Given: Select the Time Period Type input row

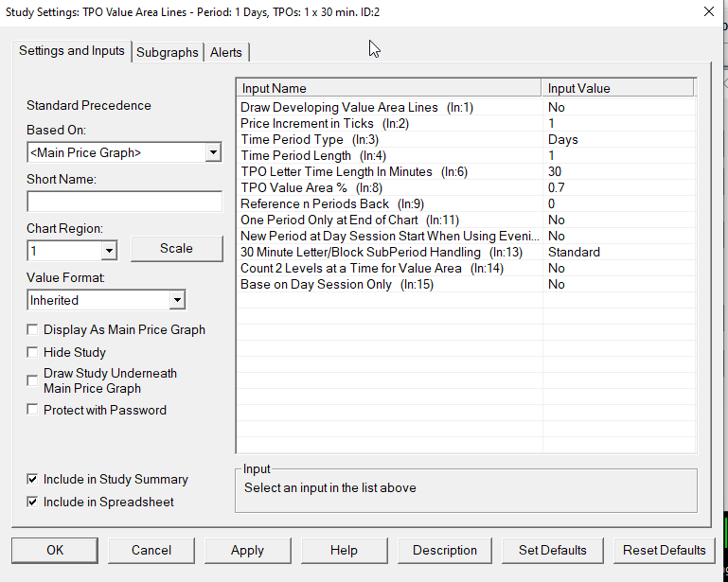Looking at the screenshot, I should (x=392, y=139).
